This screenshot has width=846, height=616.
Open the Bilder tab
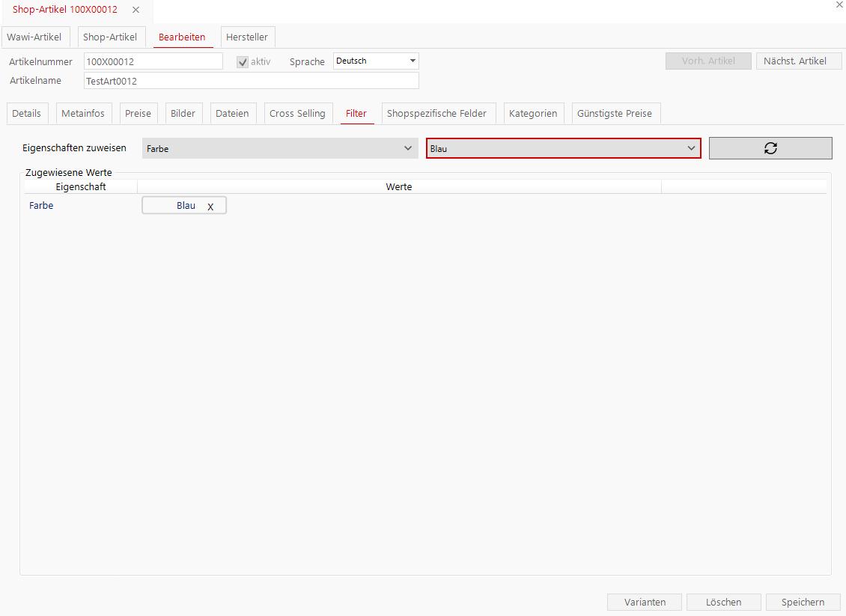[183, 113]
